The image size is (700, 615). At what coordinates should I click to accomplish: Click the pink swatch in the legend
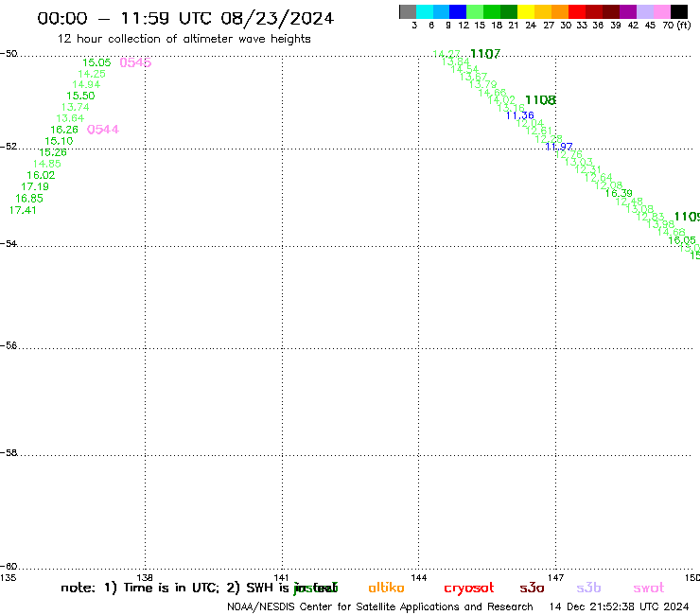pos(661,11)
